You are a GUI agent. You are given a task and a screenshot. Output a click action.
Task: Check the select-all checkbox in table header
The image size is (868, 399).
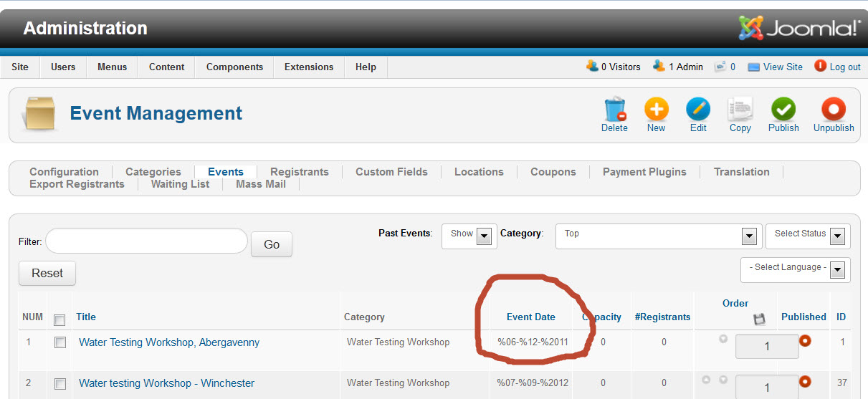point(60,319)
